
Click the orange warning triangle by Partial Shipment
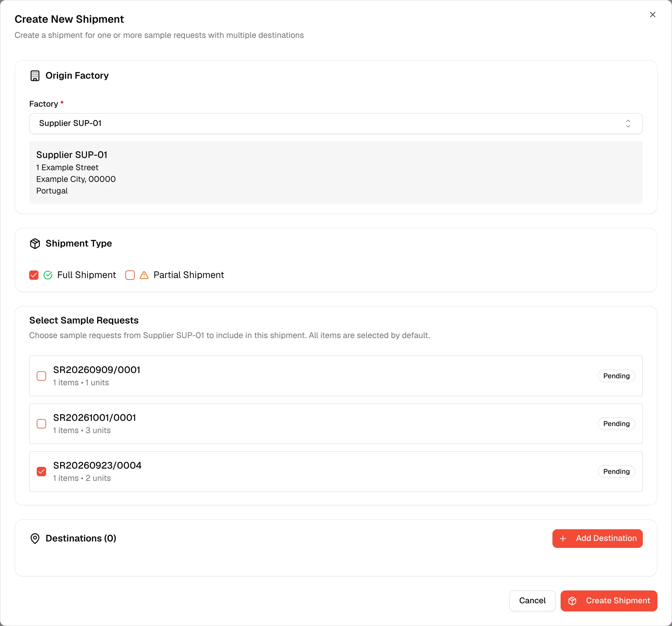[144, 275]
